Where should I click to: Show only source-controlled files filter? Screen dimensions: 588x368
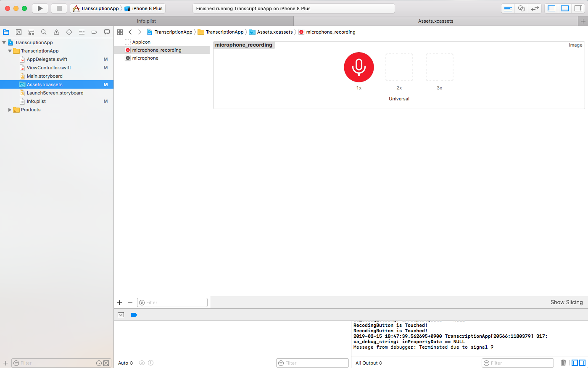106,363
